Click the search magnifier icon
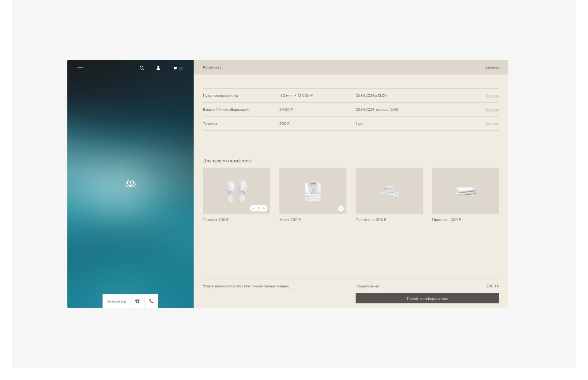The image size is (588, 380). [142, 68]
